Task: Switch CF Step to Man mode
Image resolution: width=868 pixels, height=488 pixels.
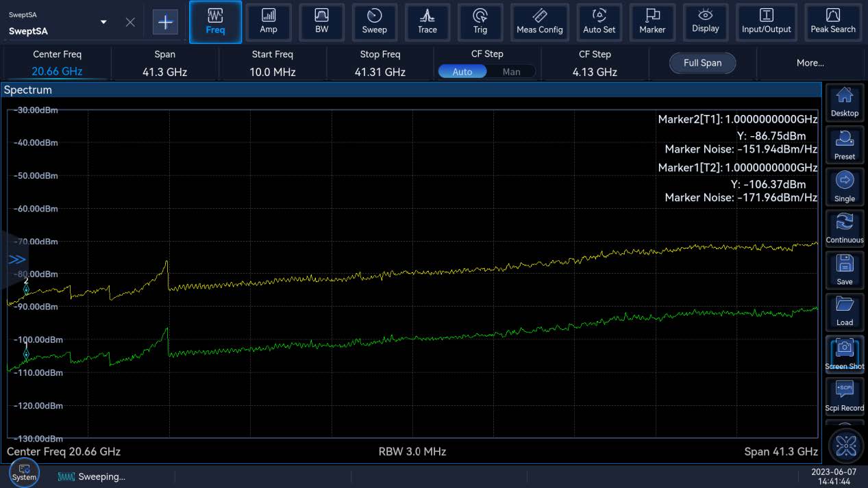Action: coord(511,72)
